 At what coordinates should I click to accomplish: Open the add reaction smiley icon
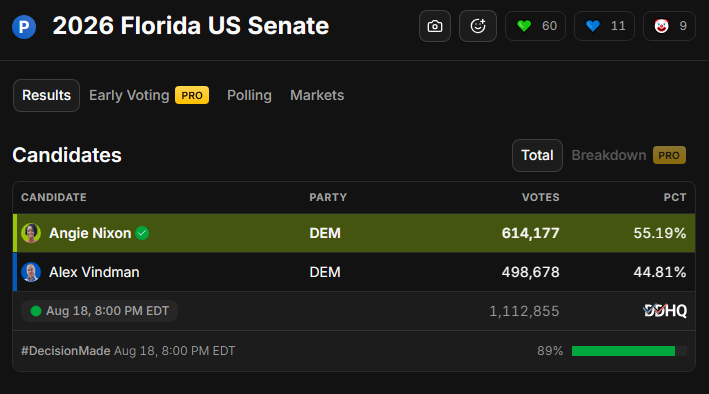point(477,26)
